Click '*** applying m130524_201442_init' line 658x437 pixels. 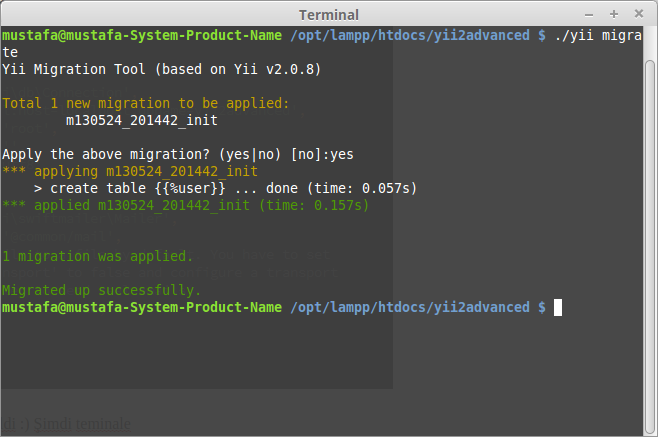[x=130, y=171]
